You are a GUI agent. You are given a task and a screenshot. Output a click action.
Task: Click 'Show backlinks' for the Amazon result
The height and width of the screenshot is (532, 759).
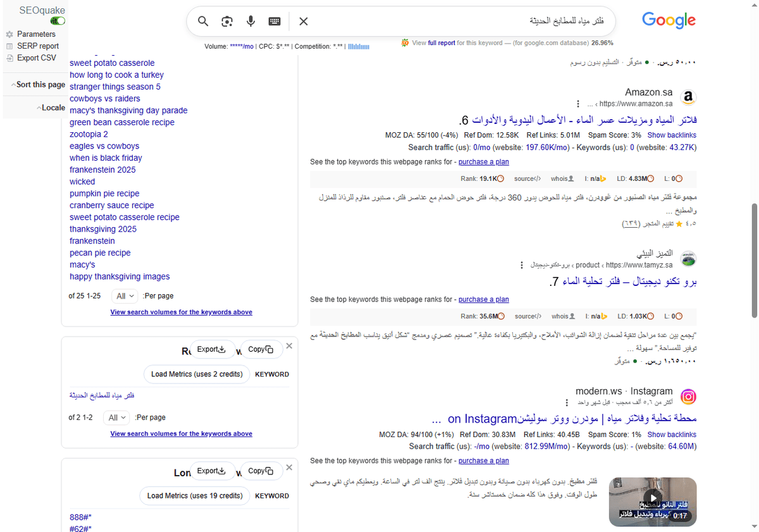[x=672, y=135]
